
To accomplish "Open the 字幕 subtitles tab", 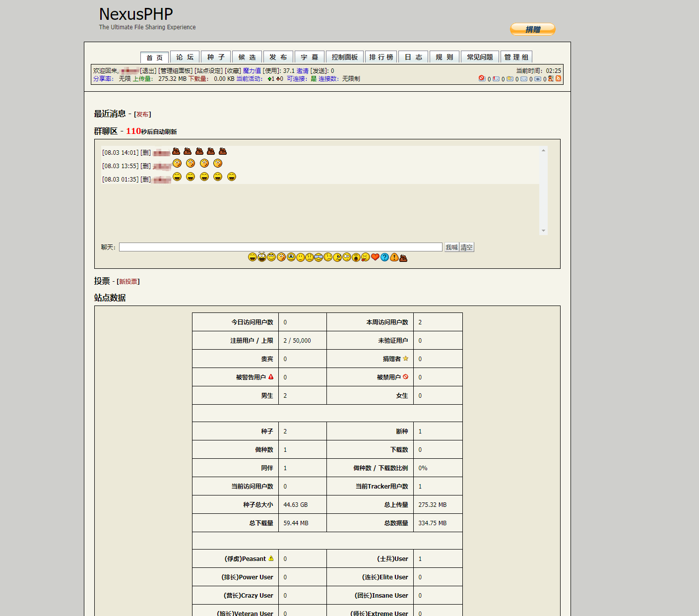I will point(310,57).
